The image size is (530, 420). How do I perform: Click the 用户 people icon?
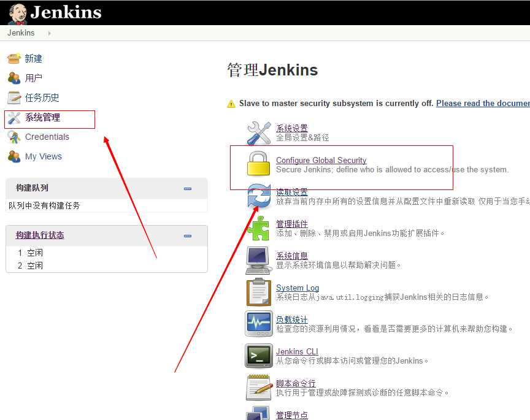14,78
